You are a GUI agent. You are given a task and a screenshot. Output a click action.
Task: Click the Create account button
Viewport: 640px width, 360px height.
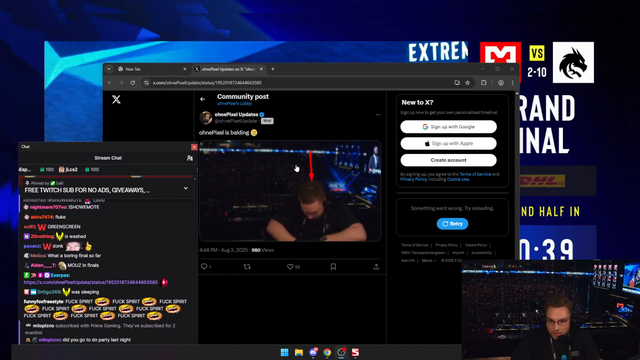click(x=449, y=160)
